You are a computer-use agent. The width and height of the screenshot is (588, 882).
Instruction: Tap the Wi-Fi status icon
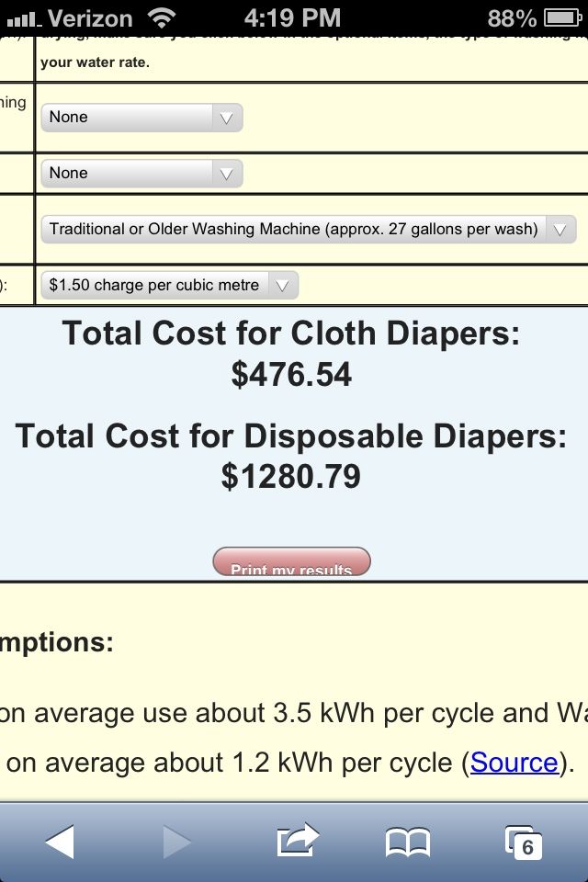[x=162, y=18]
